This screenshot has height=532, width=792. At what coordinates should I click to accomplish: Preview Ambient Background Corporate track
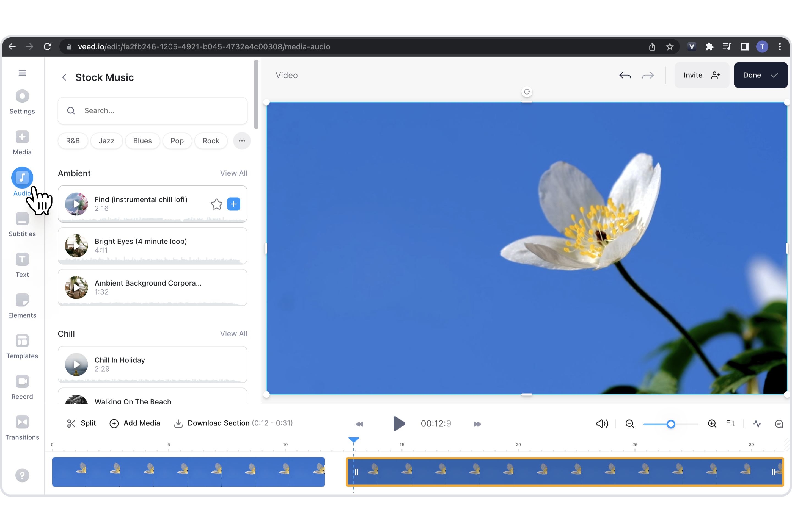tap(76, 287)
